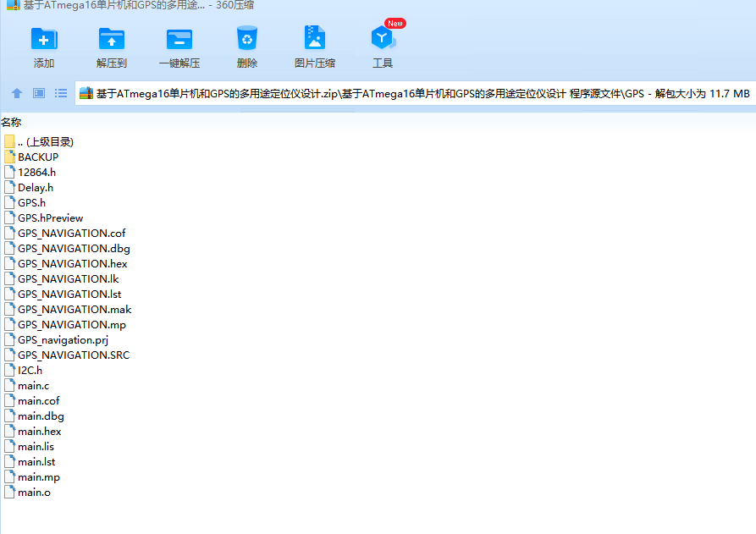Click the file icon beside 12864.h
The image size is (756, 534).
pyautogui.click(x=9, y=172)
